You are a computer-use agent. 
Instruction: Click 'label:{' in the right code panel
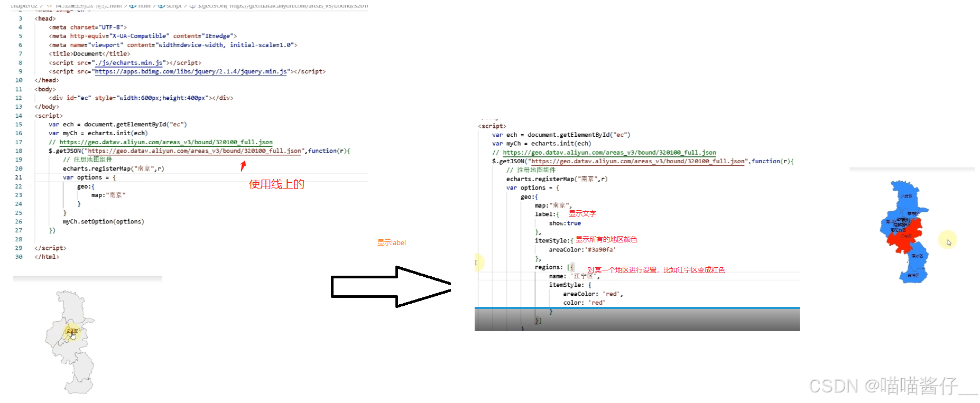click(x=547, y=214)
